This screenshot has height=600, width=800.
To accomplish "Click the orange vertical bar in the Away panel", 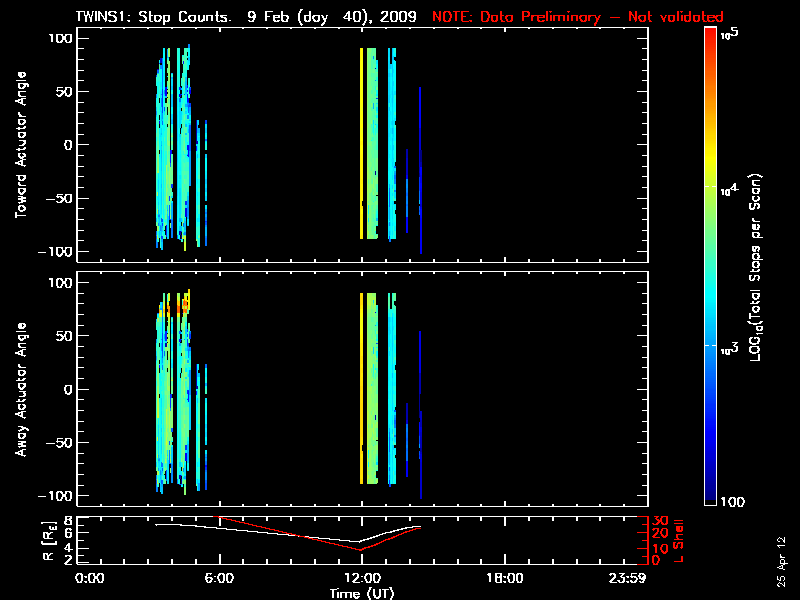I will pyautogui.click(x=361, y=388).
